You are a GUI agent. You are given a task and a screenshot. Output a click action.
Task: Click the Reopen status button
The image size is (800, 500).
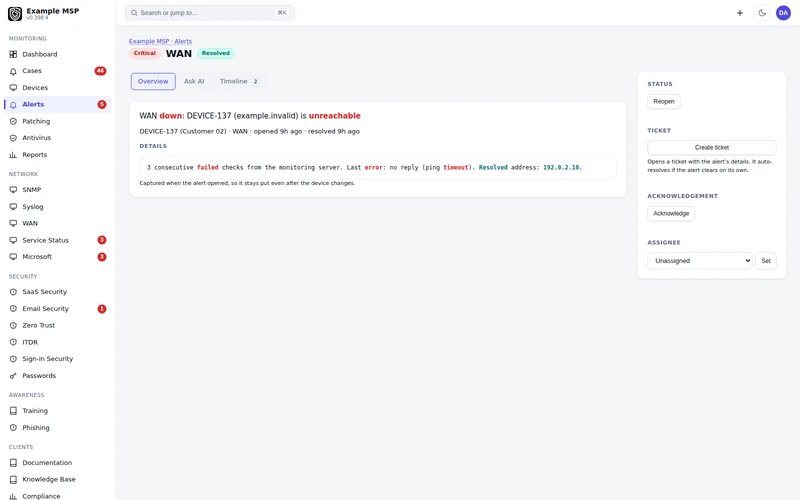664,102
